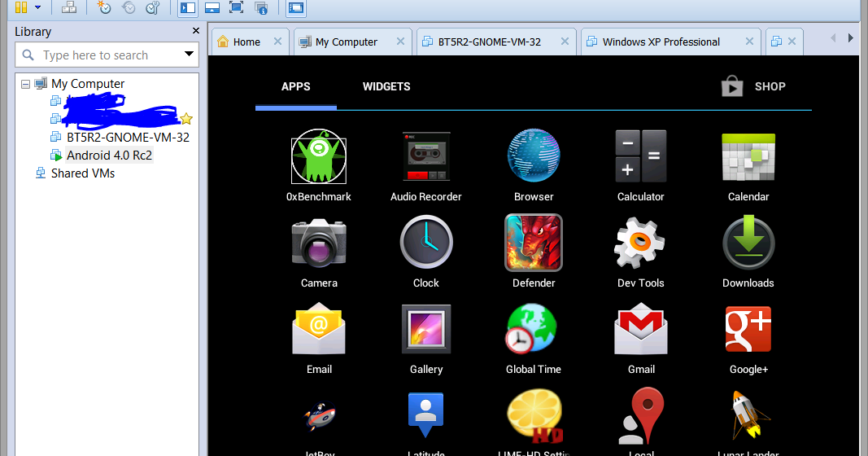
Task: Close the BT5R2-GNOME-VM-32 tab
Action: 565,42
